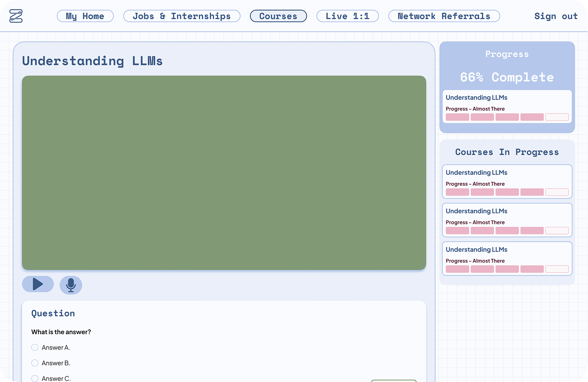Click the Sign out link
588x382 pixels.
[556, 16]
